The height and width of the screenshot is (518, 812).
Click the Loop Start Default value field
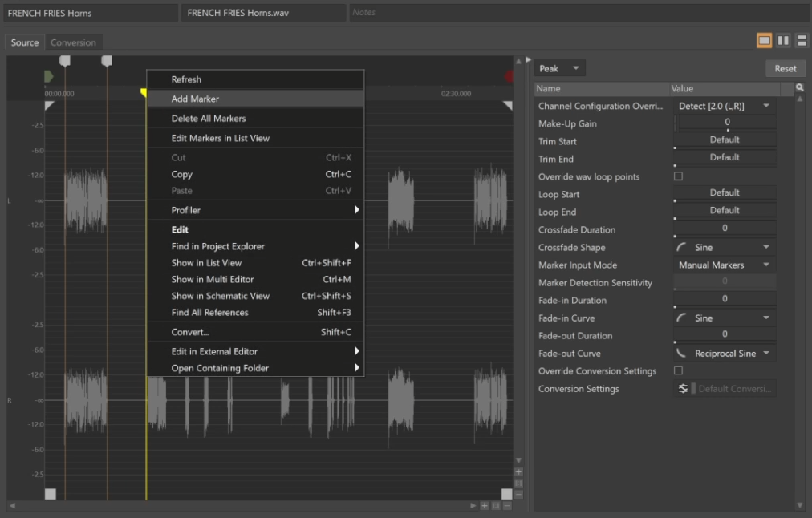point(725,193)
